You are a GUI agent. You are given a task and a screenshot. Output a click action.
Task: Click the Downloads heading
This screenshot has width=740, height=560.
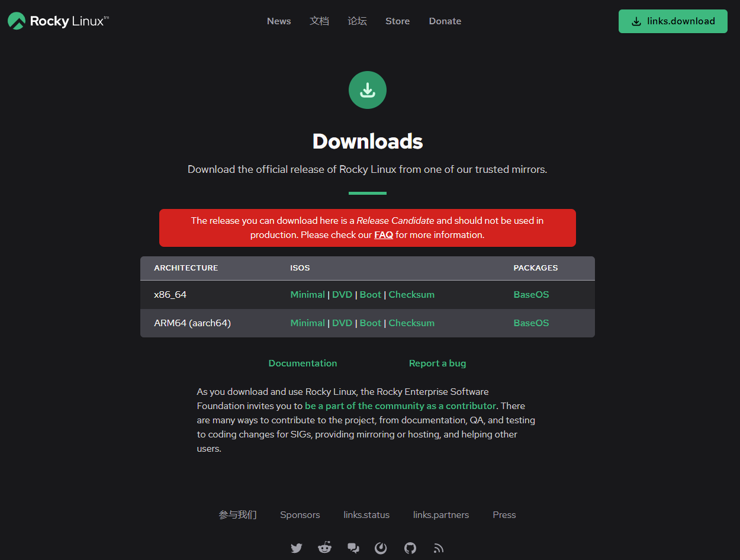pos(368,141)
